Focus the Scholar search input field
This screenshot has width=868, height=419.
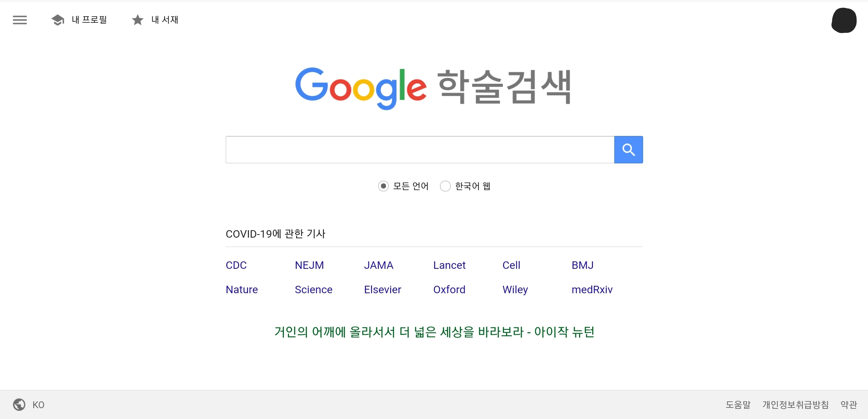pyautogui.click(x=420, y=149)
